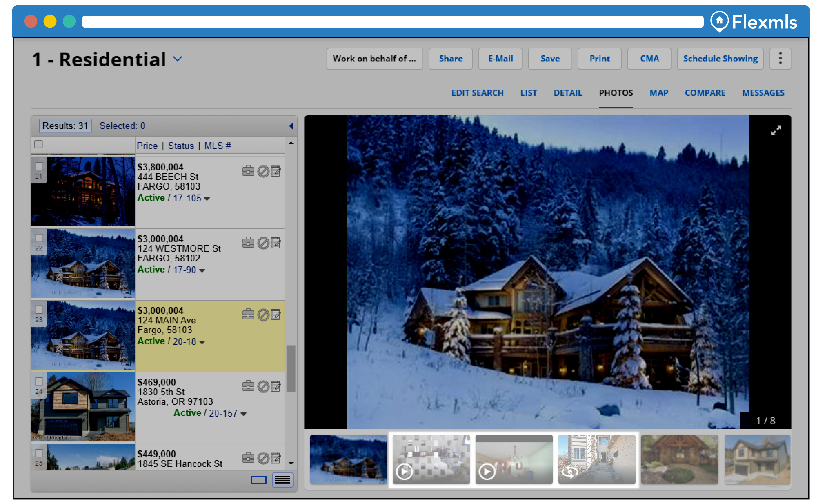Click the results list scrollbar thumb
Screen dimensions: 822x504
[291, 369]
